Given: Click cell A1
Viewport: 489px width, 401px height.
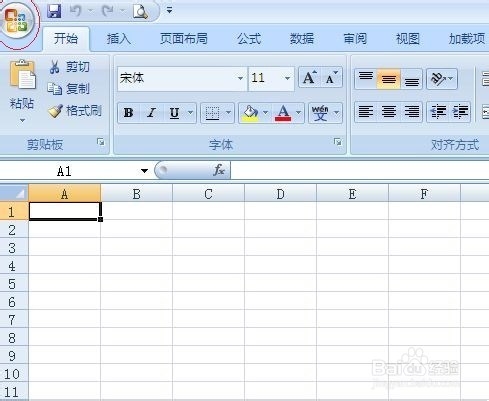Looking at the screenshot, I should pyautogui.click(x=65, y=211).
